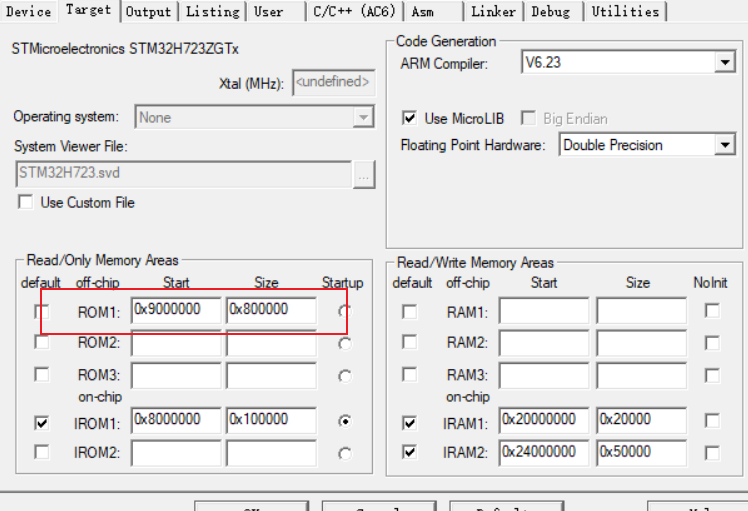The image size is (748, 511).
Task: Open the Output tab
Action: [148, 11]
